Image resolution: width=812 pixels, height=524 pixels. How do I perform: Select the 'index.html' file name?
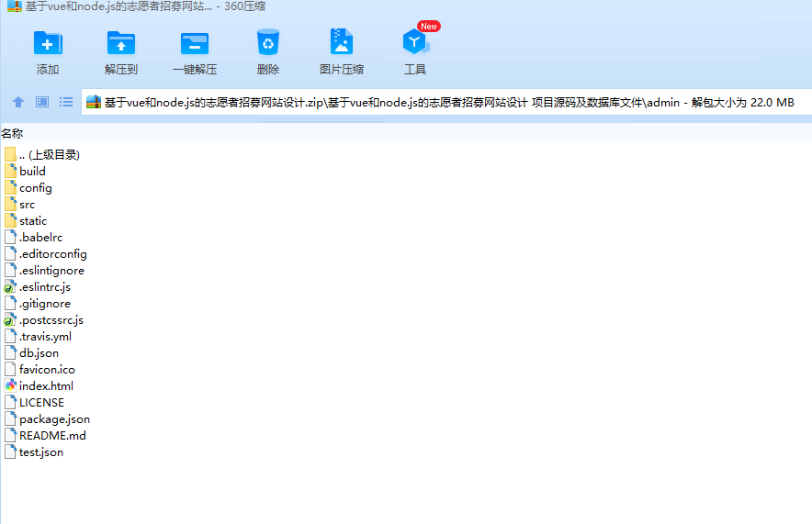point(47,385)
